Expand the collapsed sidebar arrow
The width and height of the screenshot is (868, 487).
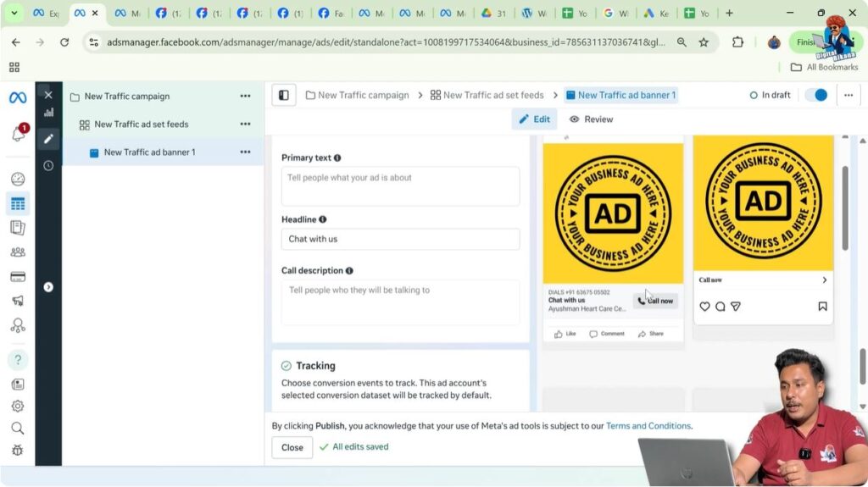tap(48, 287)
